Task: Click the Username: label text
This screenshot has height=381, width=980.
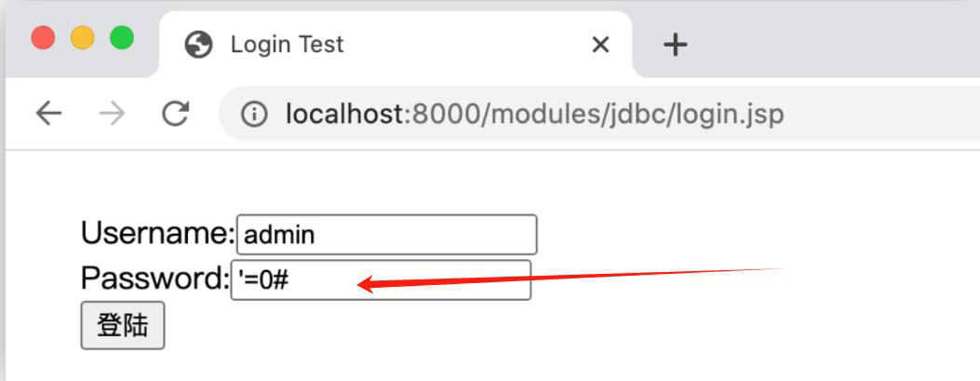Action: [158, 234]
